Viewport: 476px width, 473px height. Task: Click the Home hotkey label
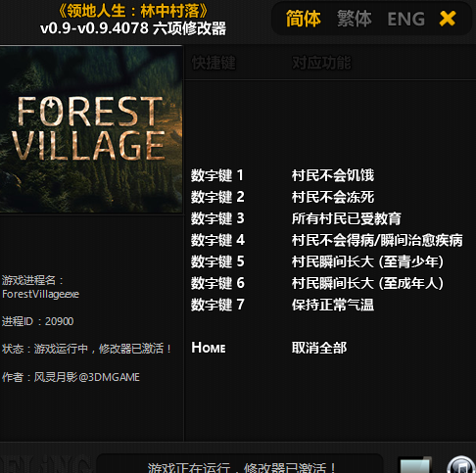(209, 348)
